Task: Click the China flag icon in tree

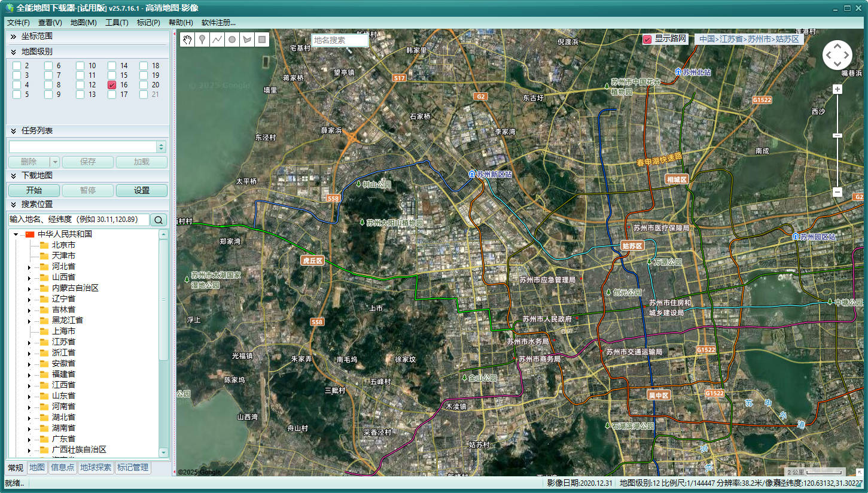Action: [30, 234]
